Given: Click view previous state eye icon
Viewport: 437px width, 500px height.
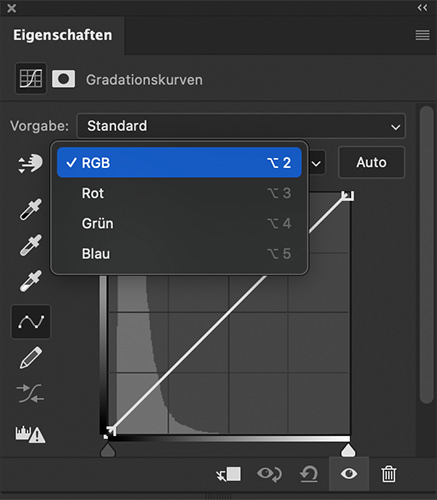Looking at the screenshot, I should click(x=269, y=474).
